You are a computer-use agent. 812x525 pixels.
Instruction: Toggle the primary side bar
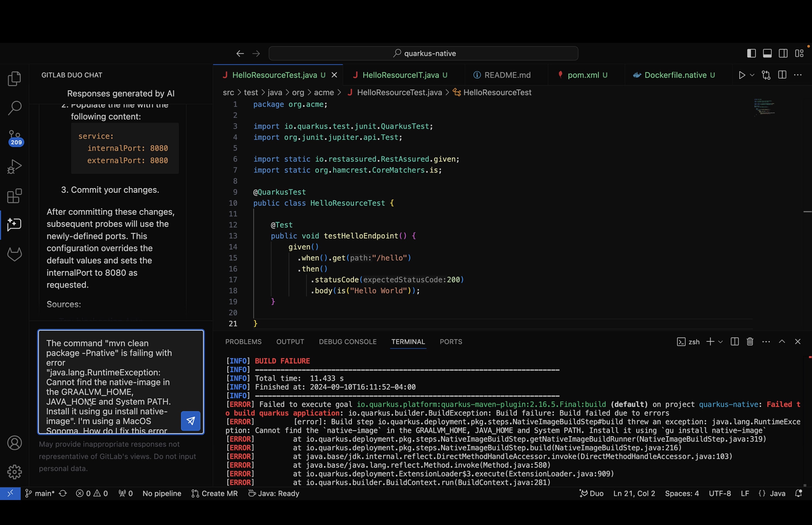point(751,53)
